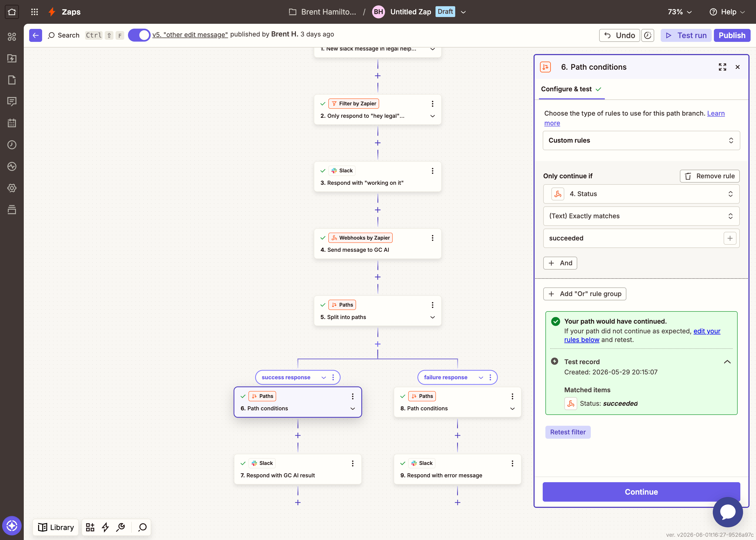
Task: Collapse the Test record section
Action: (727, 362)
